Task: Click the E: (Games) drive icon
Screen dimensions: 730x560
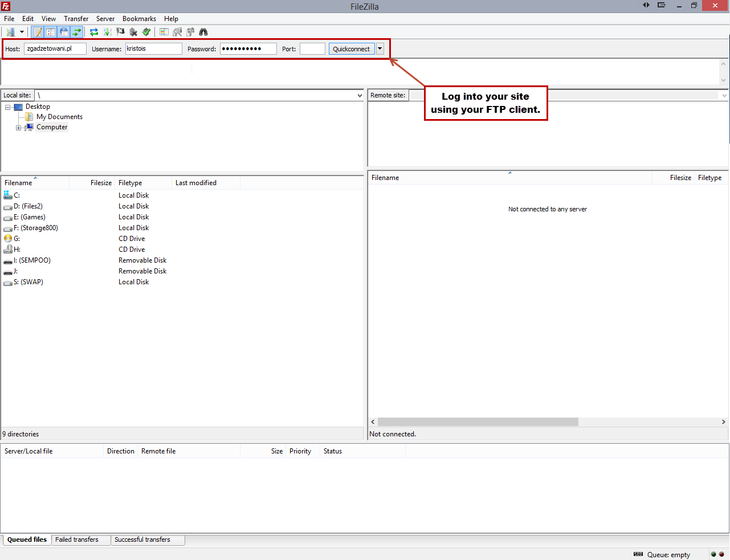Action: pyautogui.click(x=8, y=217)
